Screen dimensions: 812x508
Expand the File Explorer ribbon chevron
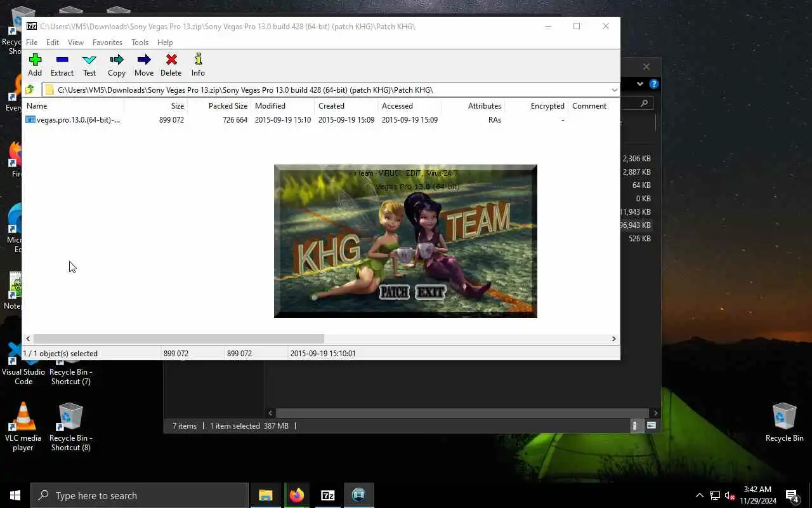point(639,84)
